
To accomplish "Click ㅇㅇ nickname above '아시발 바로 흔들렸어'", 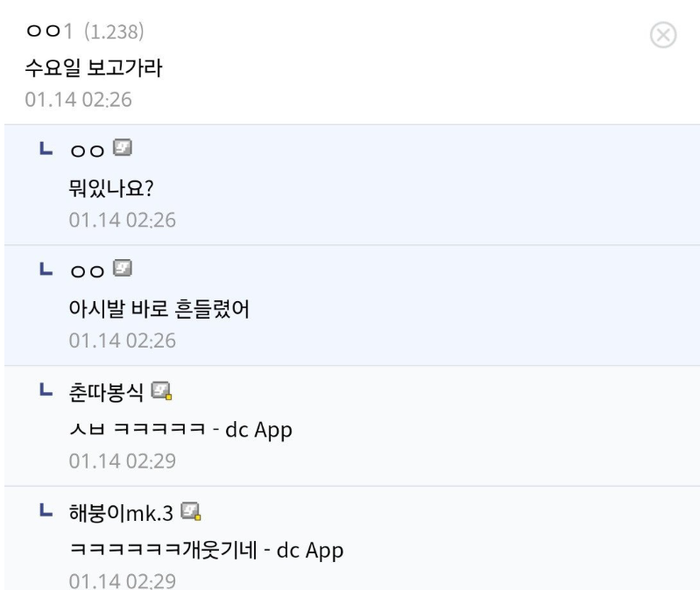I will [x=89, y=269].
